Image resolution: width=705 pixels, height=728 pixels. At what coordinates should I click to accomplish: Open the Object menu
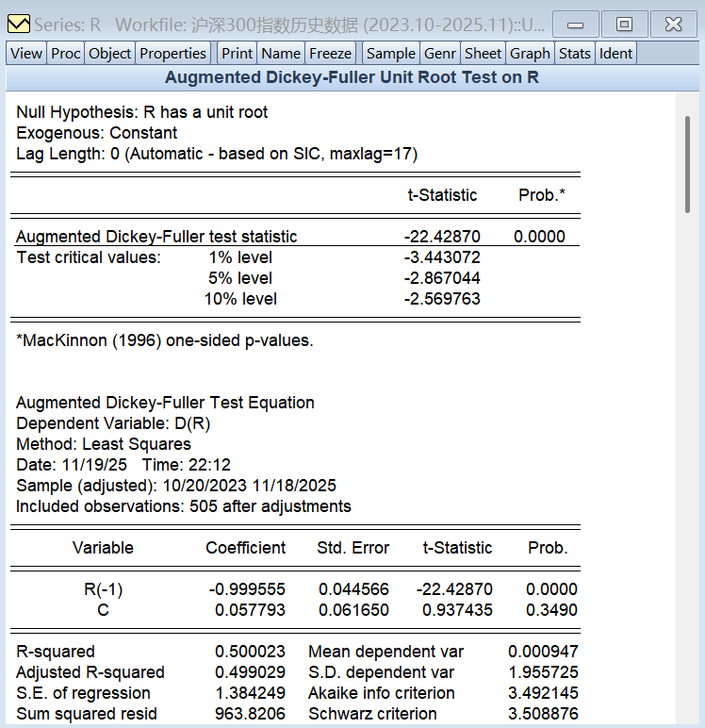pos(109,54)
